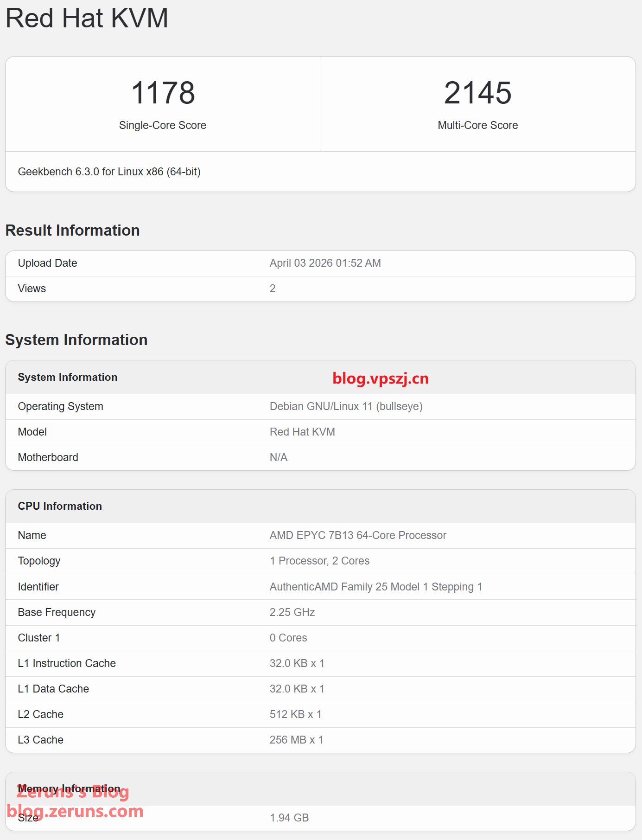The height and width of the screenshot is (840, 642).
Task: Click the Model value Red Hat KVM
Action: [x=302, y=432]
